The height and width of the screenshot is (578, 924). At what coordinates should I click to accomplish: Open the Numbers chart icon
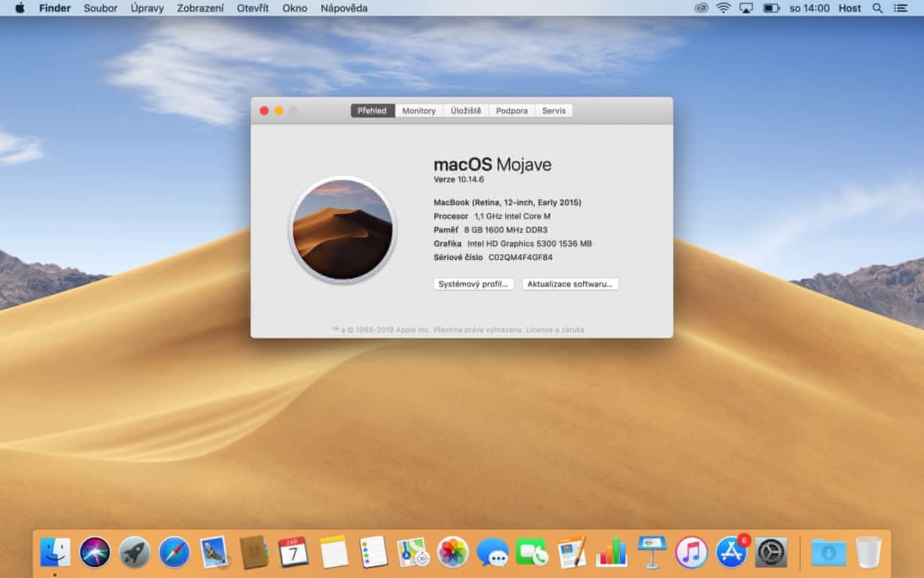611,553
